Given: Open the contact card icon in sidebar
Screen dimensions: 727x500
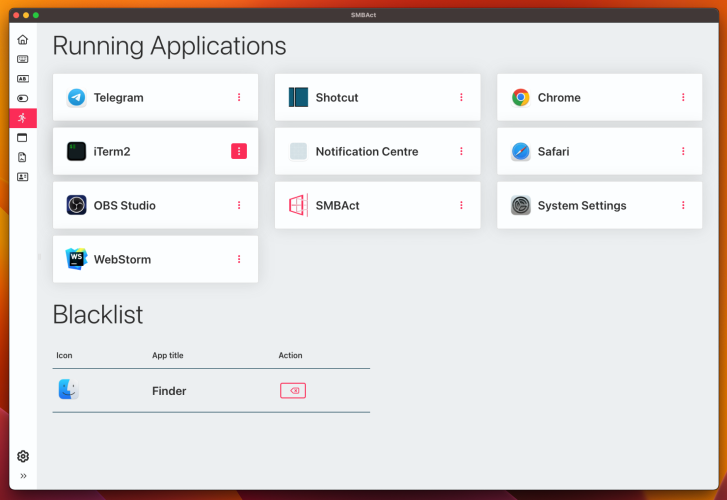Looking at the screenshot, I should (23, 177).
